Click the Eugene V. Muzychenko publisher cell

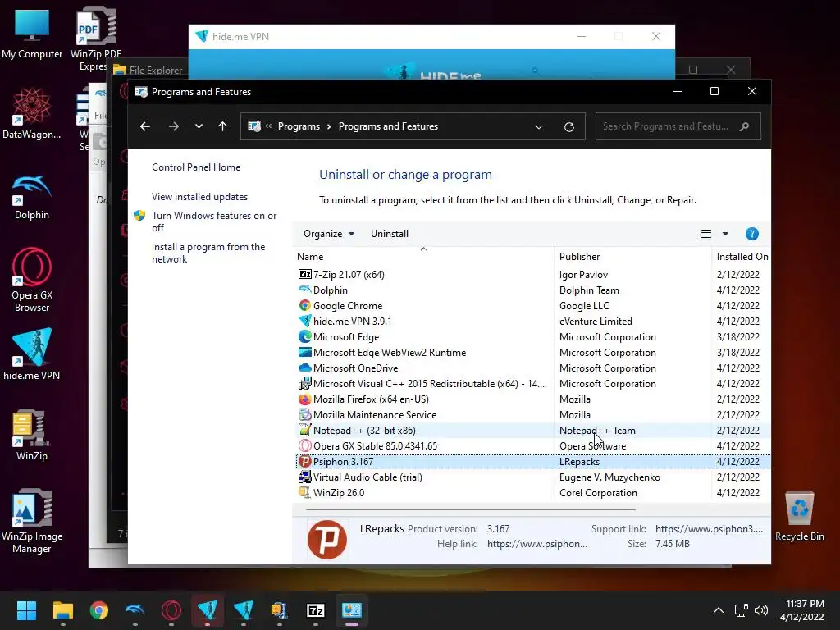click(609, 477)
